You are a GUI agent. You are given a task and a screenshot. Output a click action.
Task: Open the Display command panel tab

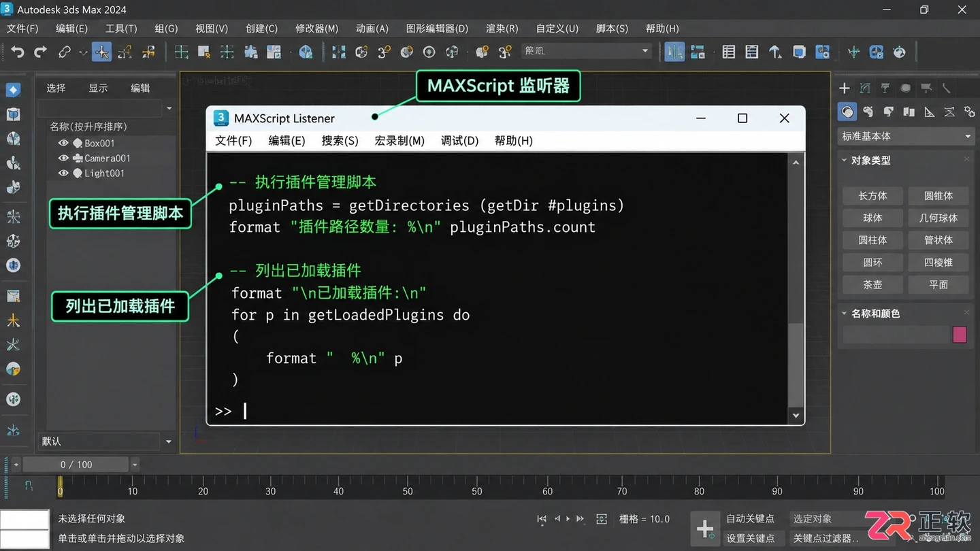tap(926, 88)
